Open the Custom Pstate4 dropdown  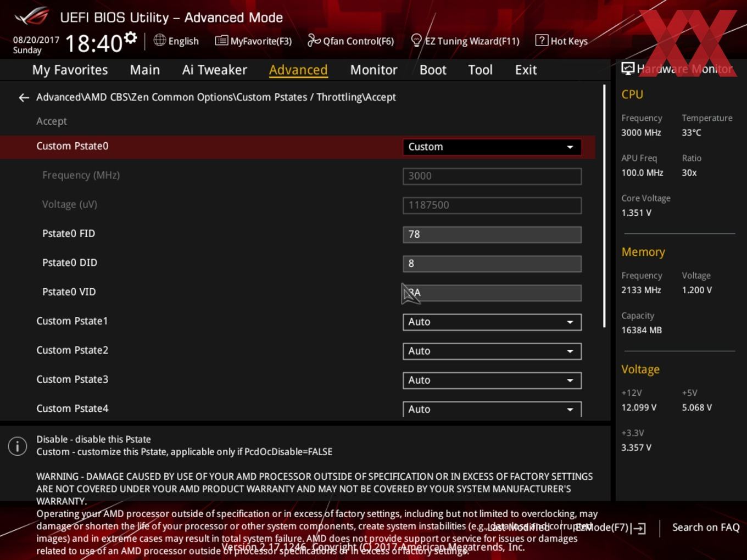click(492, 409)
